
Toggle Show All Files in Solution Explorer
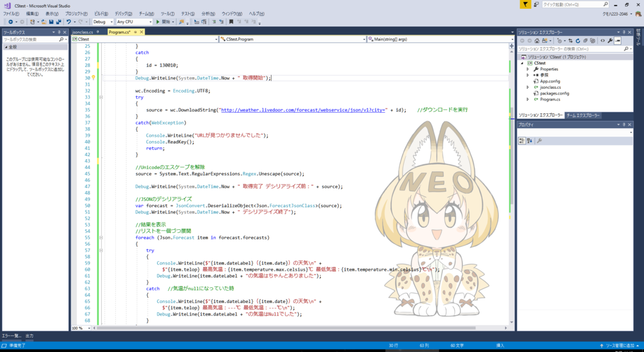point(592,41)
